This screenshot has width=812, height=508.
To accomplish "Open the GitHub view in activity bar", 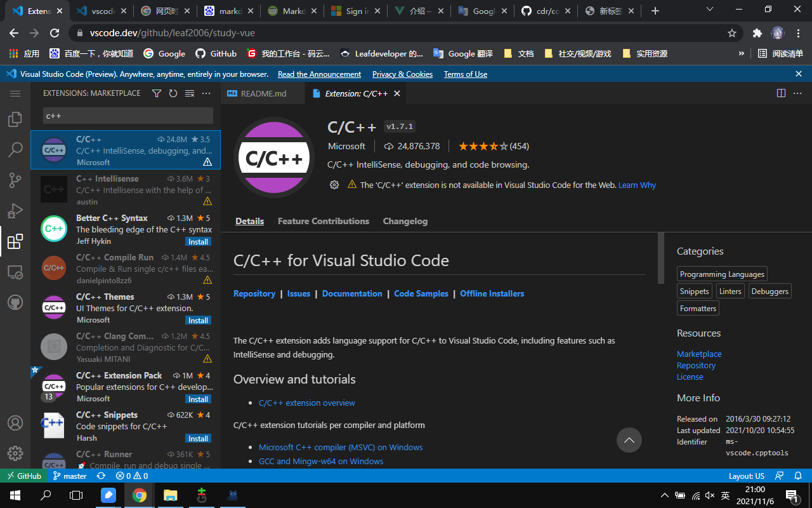I will pos(15,302).
